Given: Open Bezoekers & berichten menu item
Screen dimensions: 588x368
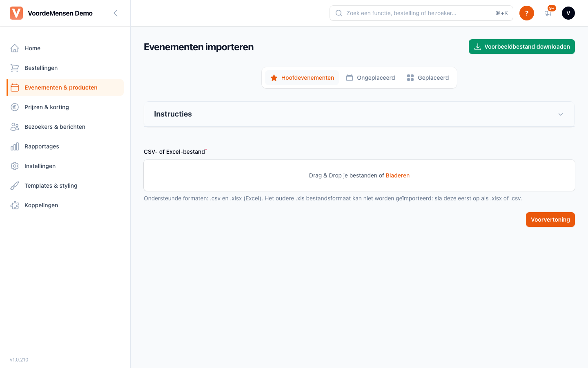Looking at the screenshot, I should coord(65,127).
